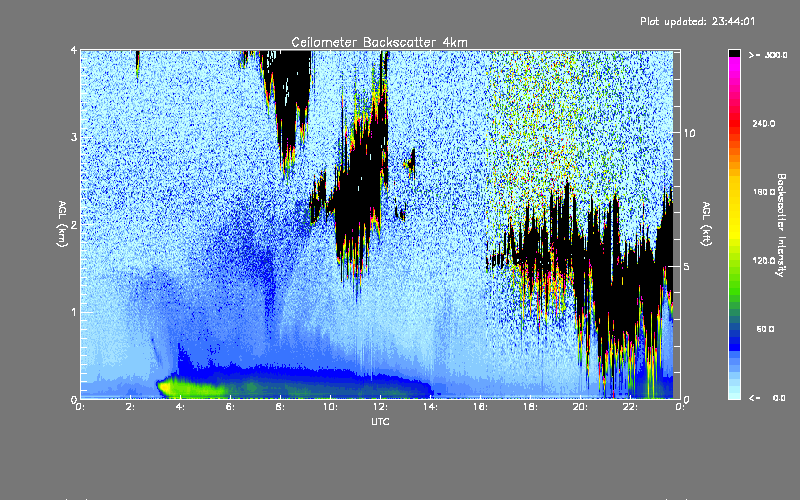Click the "Ceilometer Backscatter 4km" plot title
This screenshot has width=800, height=500.
[379, 42]
